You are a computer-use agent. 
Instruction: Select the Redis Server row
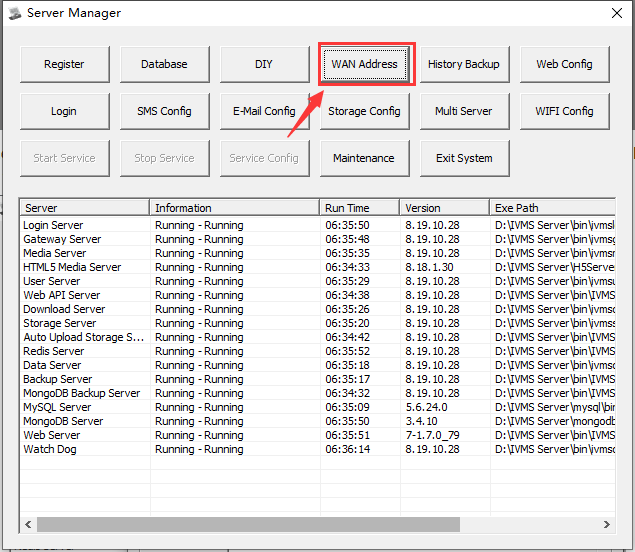pos(318,351)
